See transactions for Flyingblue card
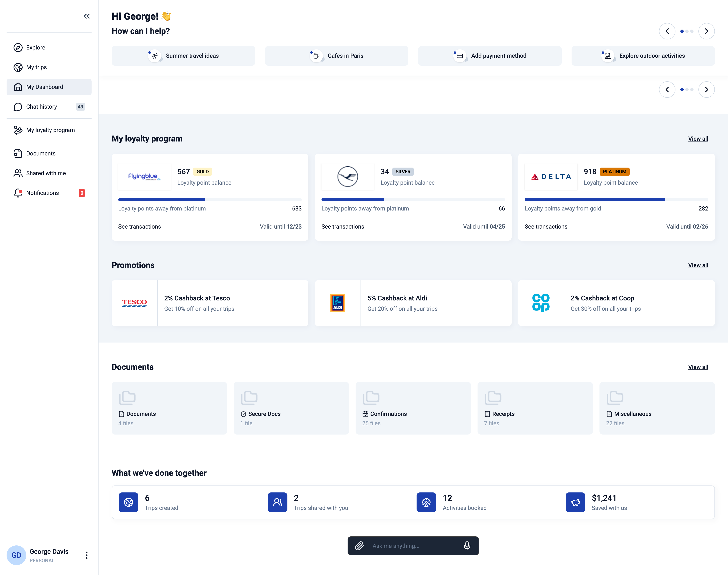The height and width of the screenshot is (575, 728). (x=139, y=227)
